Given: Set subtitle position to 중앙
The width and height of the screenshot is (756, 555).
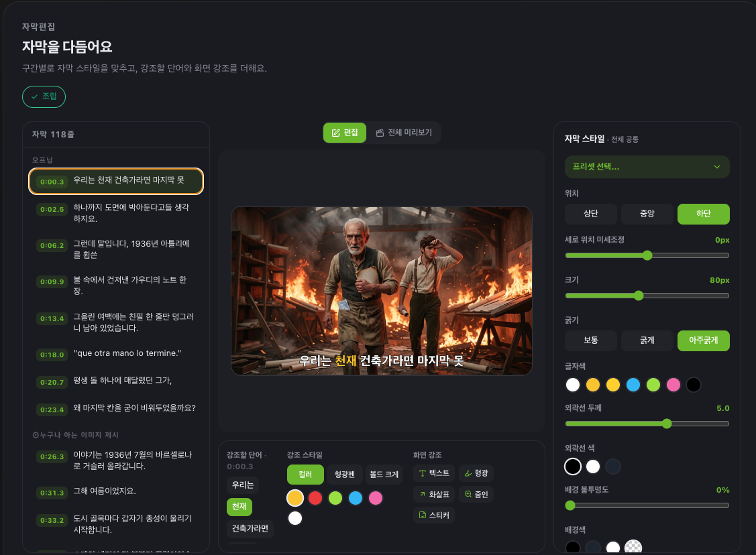Looking at the screenshot, I should point(647,213).
